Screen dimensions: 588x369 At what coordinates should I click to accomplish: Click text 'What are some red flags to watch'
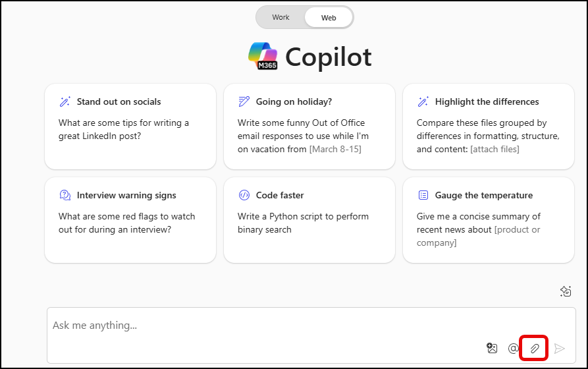[x=126, y=217]
